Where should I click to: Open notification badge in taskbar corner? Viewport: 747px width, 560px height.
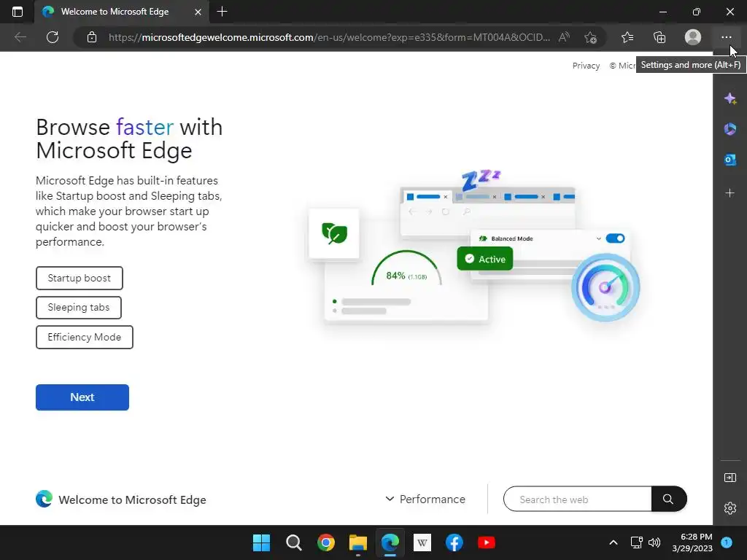727,542
